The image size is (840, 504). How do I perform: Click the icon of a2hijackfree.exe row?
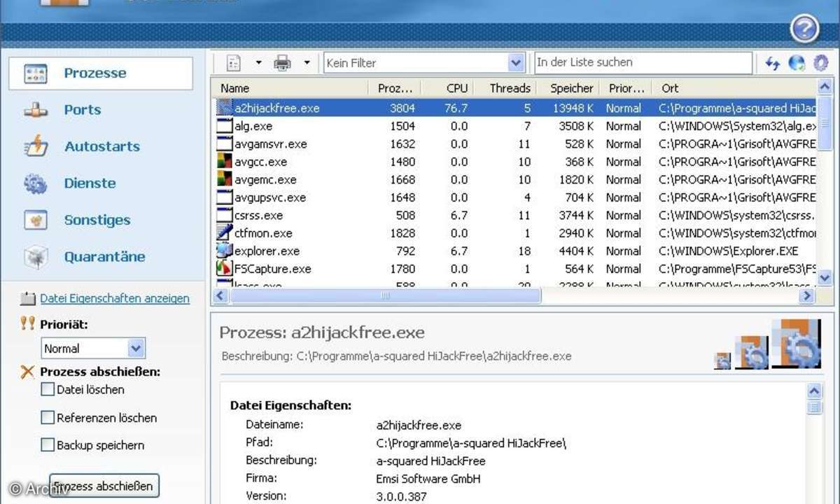[x=224, y=108]
